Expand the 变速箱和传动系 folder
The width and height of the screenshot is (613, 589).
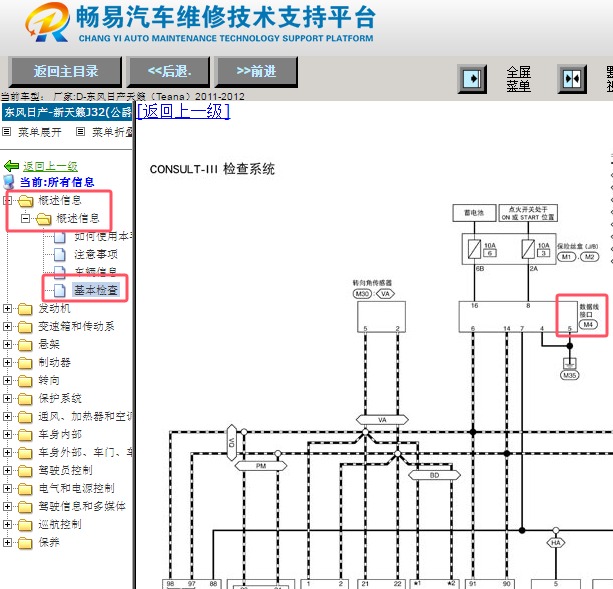point(7,326)
